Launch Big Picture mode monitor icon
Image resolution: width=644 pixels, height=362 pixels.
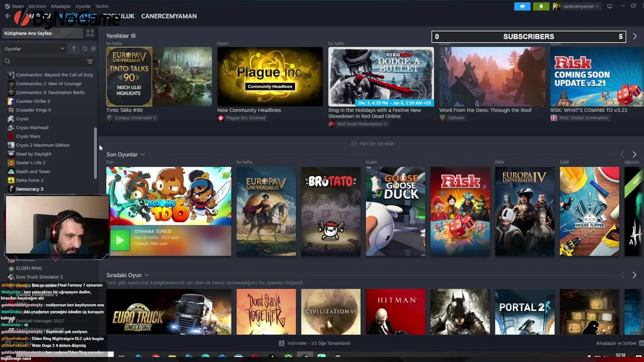610,7
